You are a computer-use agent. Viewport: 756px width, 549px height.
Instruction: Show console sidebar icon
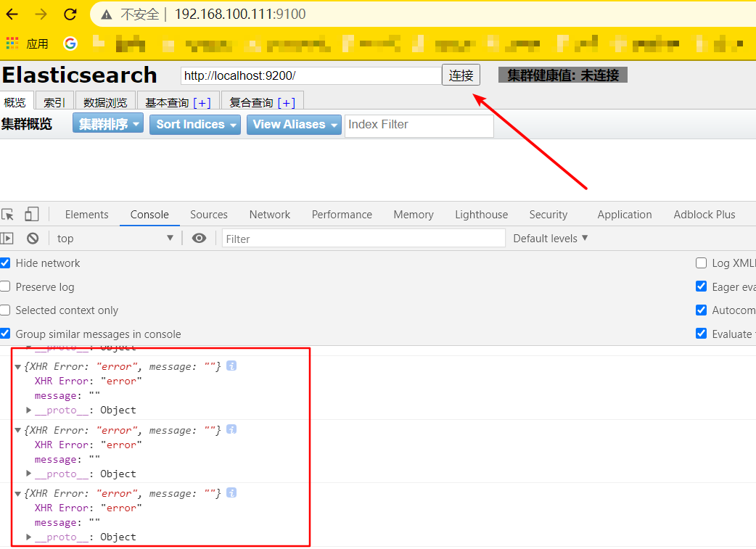coord(7,238)
